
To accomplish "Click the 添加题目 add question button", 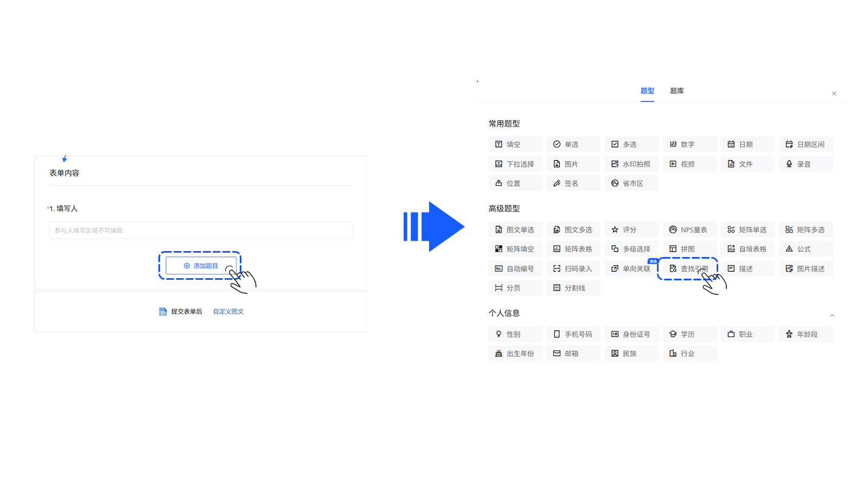I will point(200,266).
